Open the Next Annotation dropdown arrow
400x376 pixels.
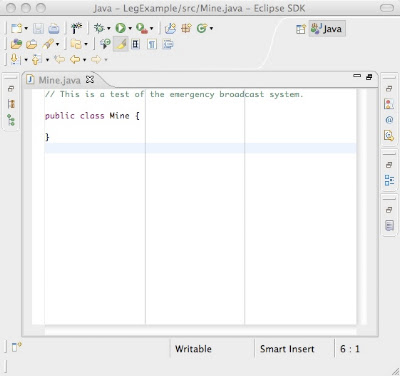pos(26,60)
